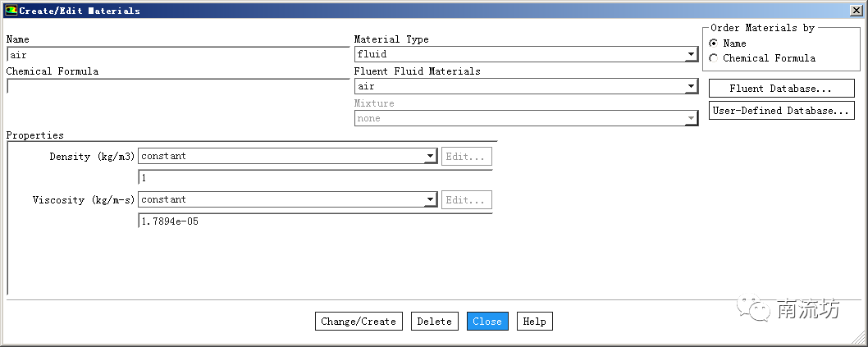Click the Density Edit button
Screen dimensions: 868x347
[467, 157]
